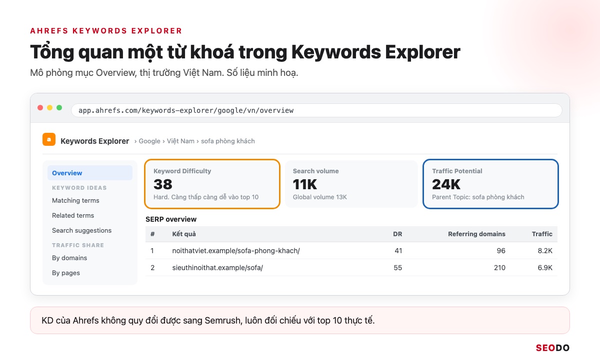Click DR value 41

tap(398, 251)
